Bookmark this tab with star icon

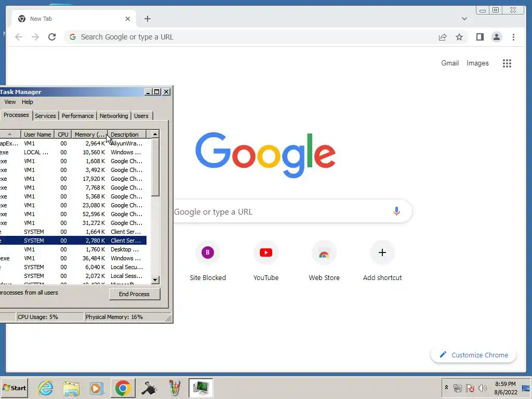(x=459, y=37)
